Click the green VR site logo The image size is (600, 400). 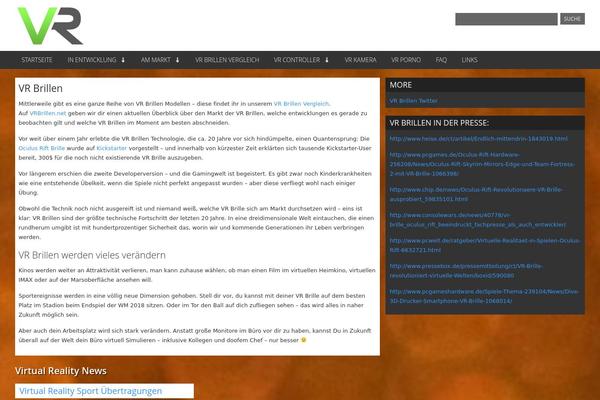tap(50, 26)
